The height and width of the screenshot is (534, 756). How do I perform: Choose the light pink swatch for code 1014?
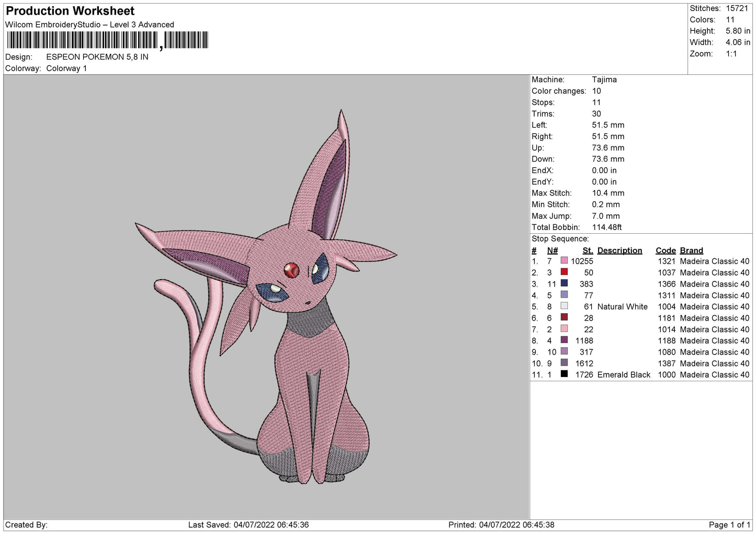coord(564,328)
